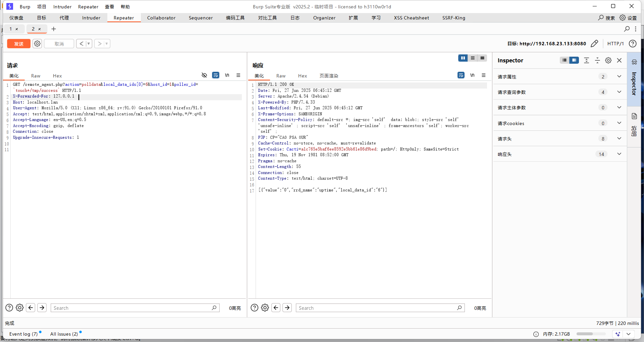Screen dimensions: 644x342
Task: Switch request view to Hex tab
Action: [57, 76]
